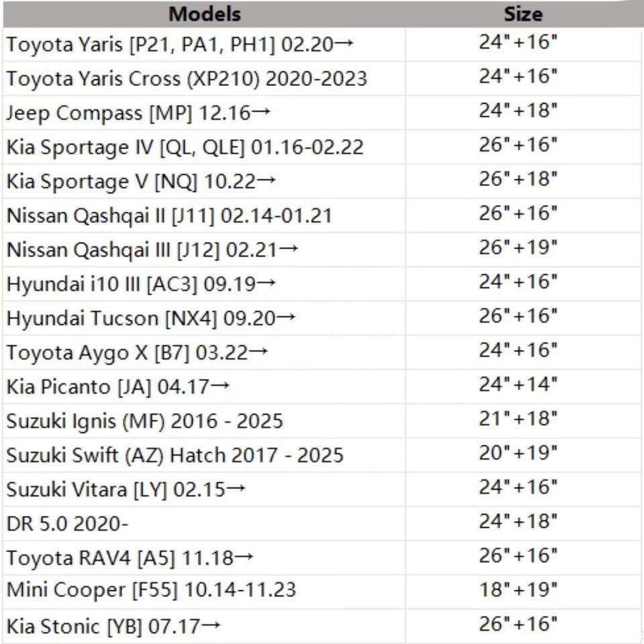The width and height of the screenshot is (644, 644).
Task: Select the Hyundai i10 III [AC3] cell
Action: pyautogui.click(x=142, y=284)
